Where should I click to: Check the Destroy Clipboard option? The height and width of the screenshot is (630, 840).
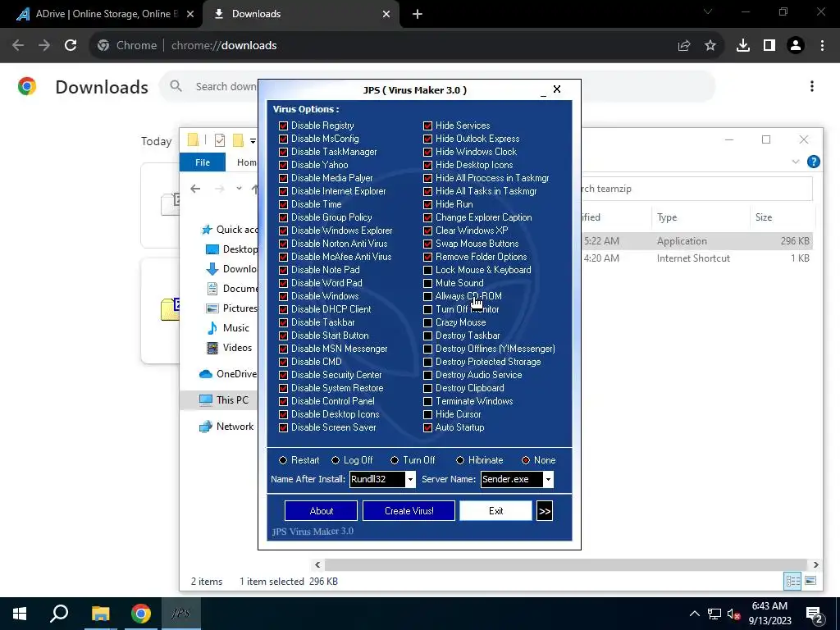click(x=427, y=388)
